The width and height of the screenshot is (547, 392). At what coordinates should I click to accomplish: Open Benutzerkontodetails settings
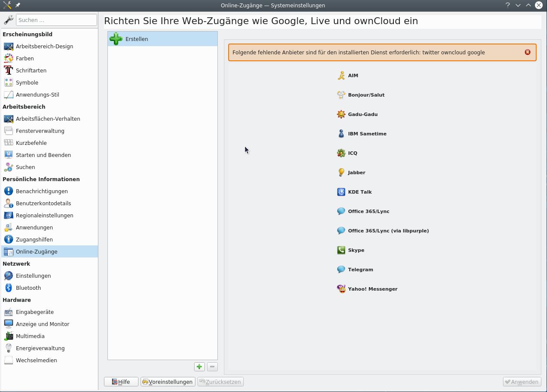click(x=50, y=203)
